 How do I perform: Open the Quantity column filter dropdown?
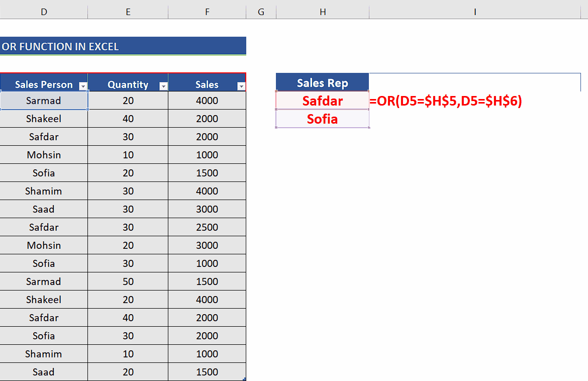coord(163,86)
